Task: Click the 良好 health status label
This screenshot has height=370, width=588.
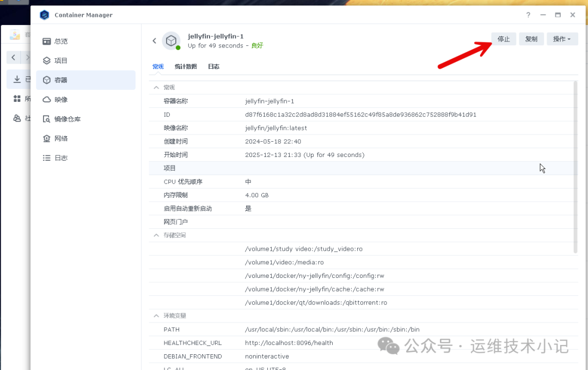Action: tap(257, 45)
